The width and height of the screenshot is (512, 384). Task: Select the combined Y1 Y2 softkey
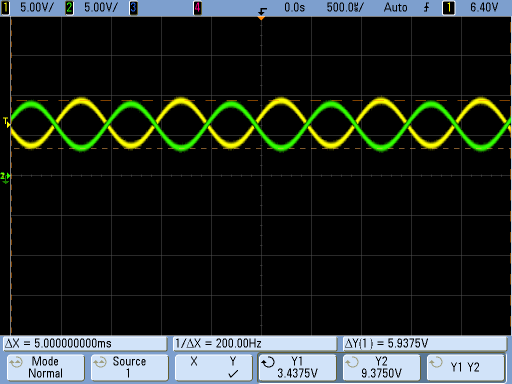[x=465, y=367]
